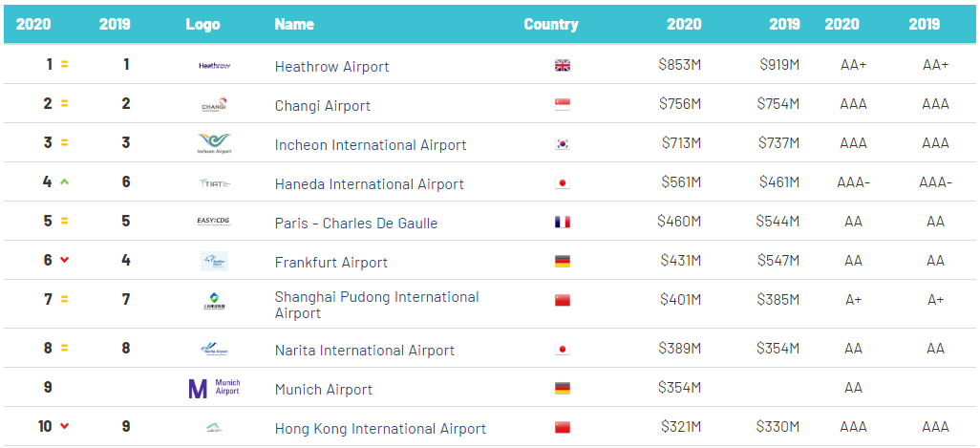Click the Logo column header
Viewport: 980px width, 448px height.
(202, 25)
